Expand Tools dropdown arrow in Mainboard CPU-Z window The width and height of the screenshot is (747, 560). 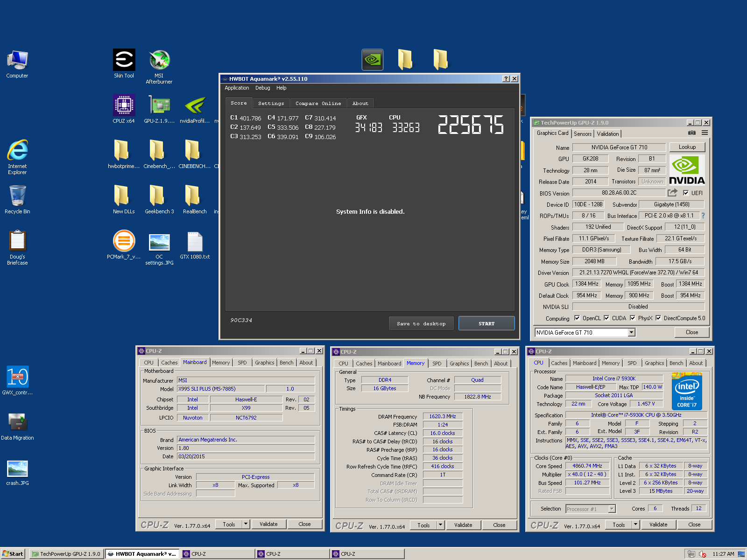pos(246,524)
